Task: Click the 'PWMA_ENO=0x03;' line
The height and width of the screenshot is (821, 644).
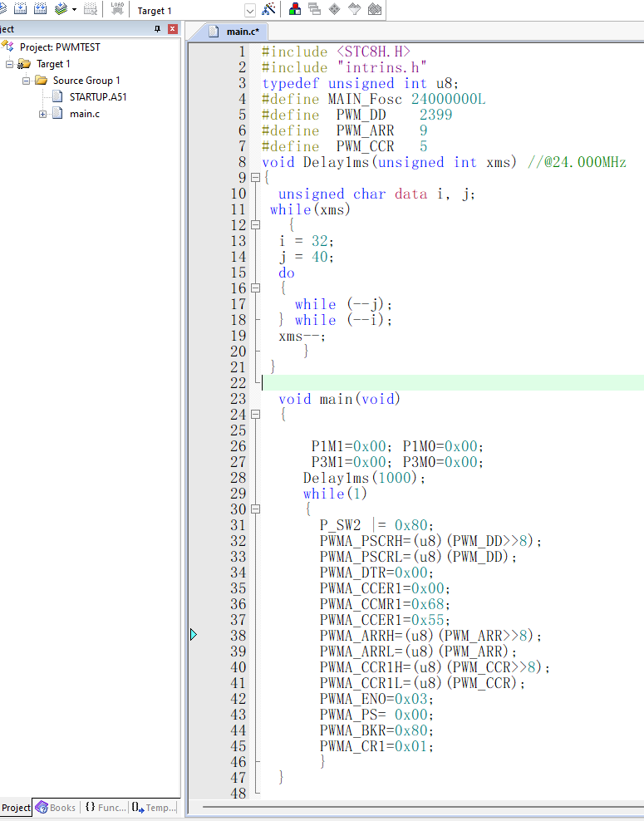Action: tap(376, 699)
